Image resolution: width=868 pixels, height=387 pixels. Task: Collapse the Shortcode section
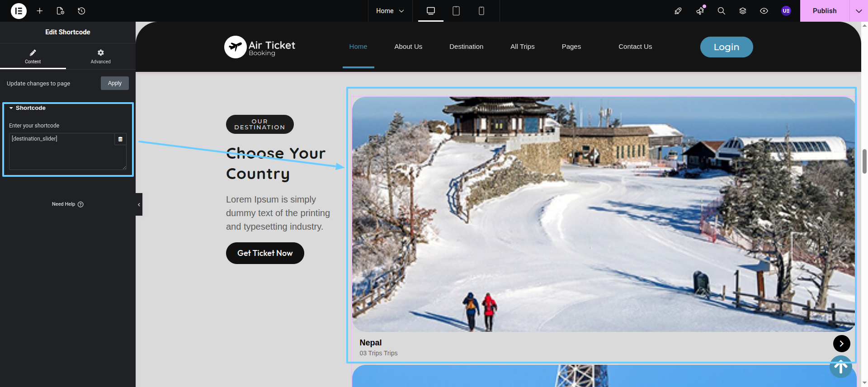click(x=27, y=108)
